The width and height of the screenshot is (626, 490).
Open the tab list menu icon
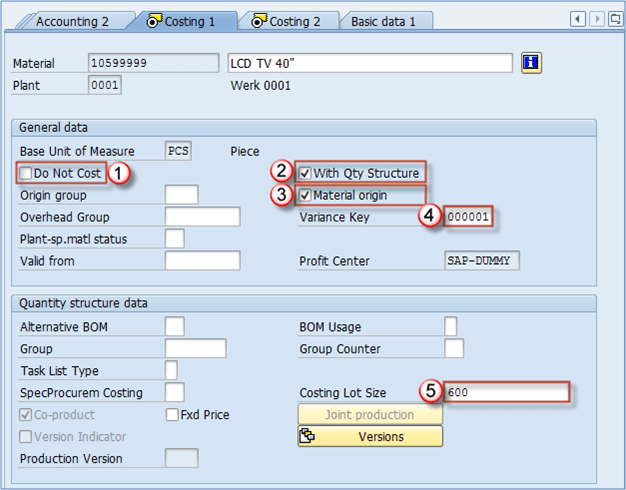click(614, 19)
